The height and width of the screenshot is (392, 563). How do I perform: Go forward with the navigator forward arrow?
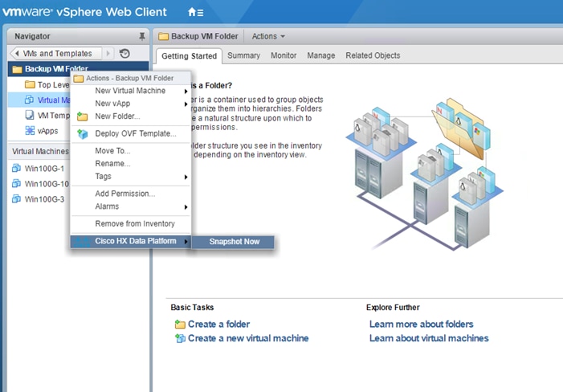point(108,54)
